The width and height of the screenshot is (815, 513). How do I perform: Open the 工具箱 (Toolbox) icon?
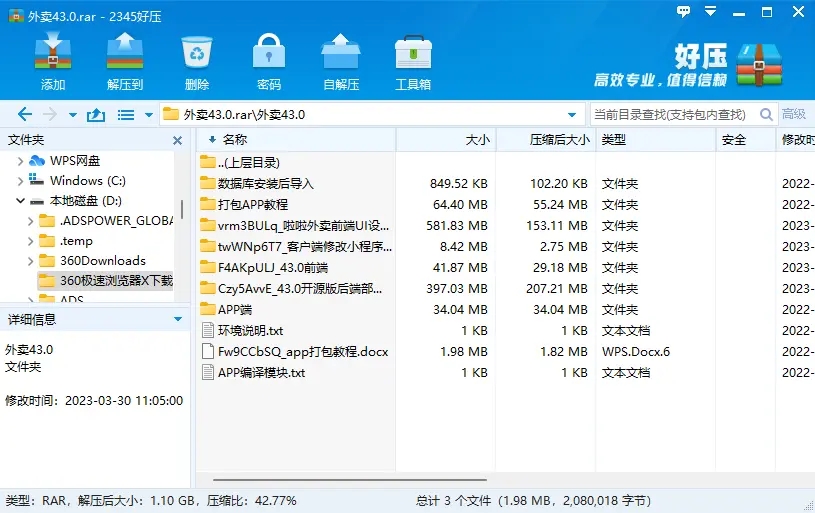pyautogui.click(x=412, y=60)
